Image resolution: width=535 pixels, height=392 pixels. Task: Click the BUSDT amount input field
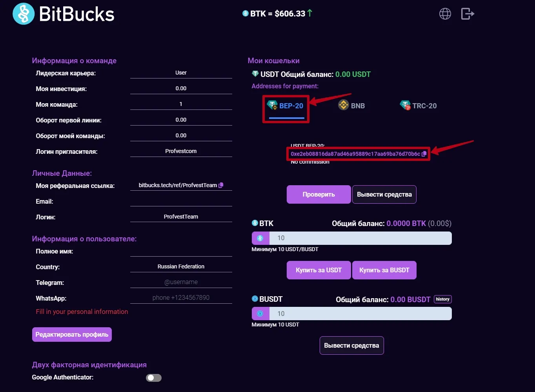(360, 314)
